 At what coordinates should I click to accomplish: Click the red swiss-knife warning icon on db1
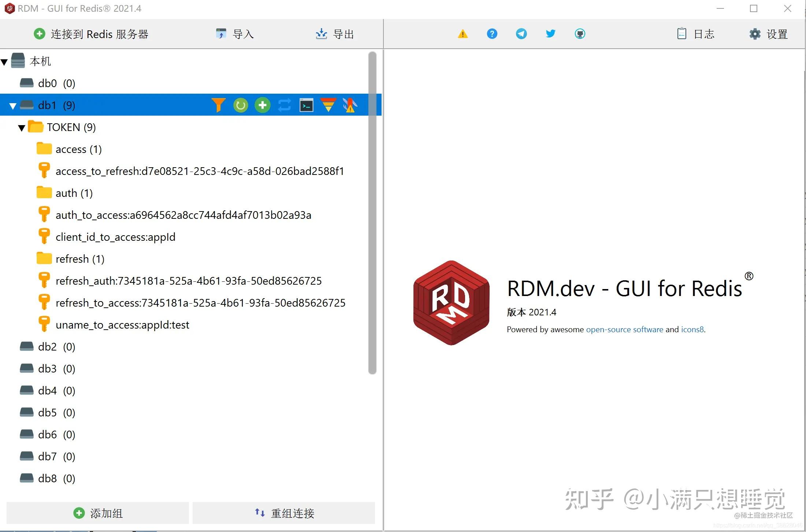point(350,105)
